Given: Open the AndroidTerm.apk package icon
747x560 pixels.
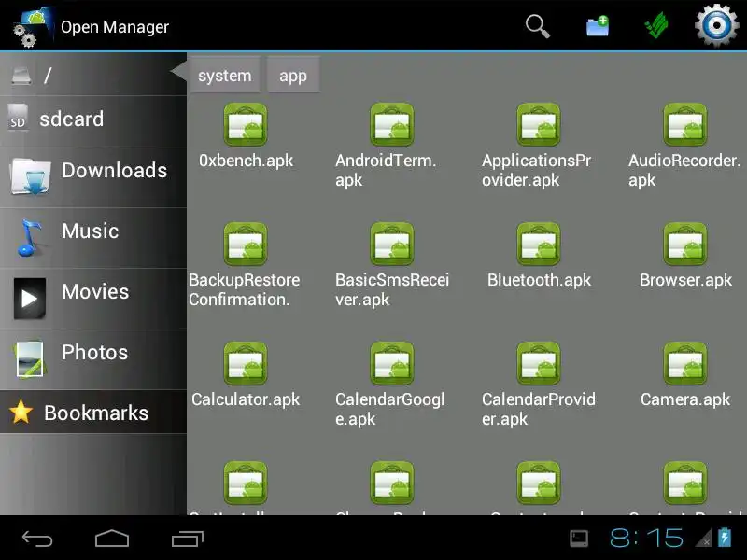Looking at the screenshot, I should (x=392, y=124).
